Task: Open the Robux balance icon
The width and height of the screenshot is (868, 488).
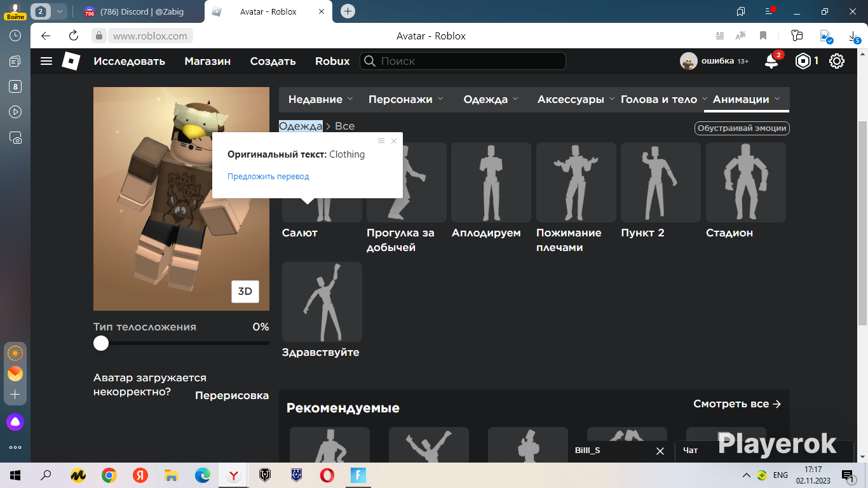Action: [804, 61]
